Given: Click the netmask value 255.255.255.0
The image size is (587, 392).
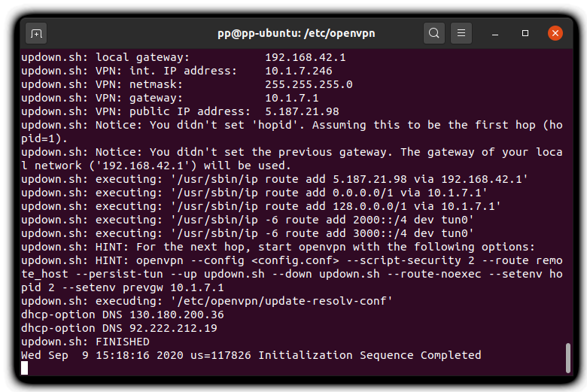Looking at the screenshot, I should (x=309, y=84).
